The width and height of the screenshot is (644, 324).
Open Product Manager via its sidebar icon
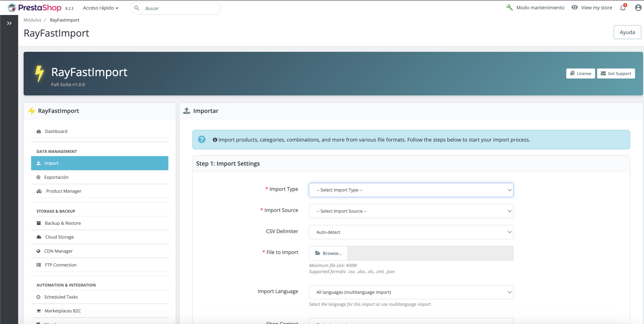(39, 191)
